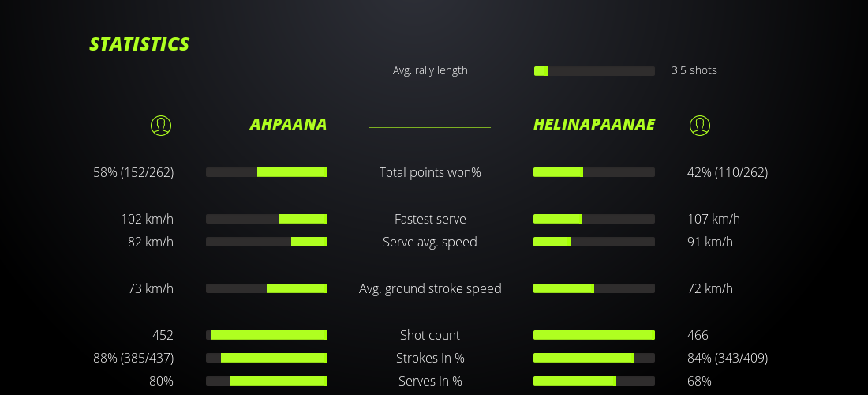Click Helinapaanae's player profile icon

point(700,125)
